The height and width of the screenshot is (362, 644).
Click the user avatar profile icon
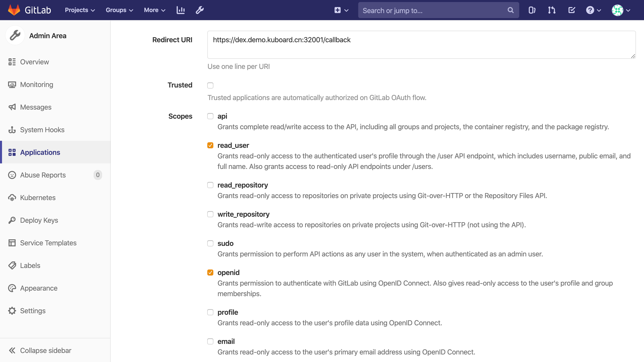click(618, 10)
